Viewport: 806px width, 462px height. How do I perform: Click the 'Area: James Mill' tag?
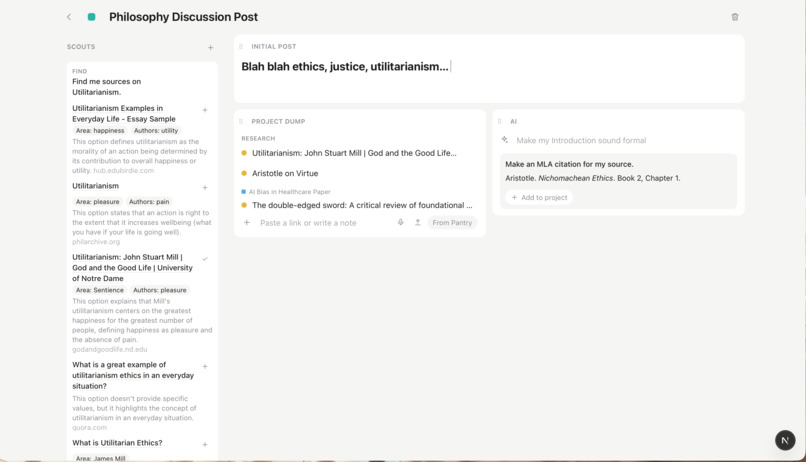[x=100, y=458]
